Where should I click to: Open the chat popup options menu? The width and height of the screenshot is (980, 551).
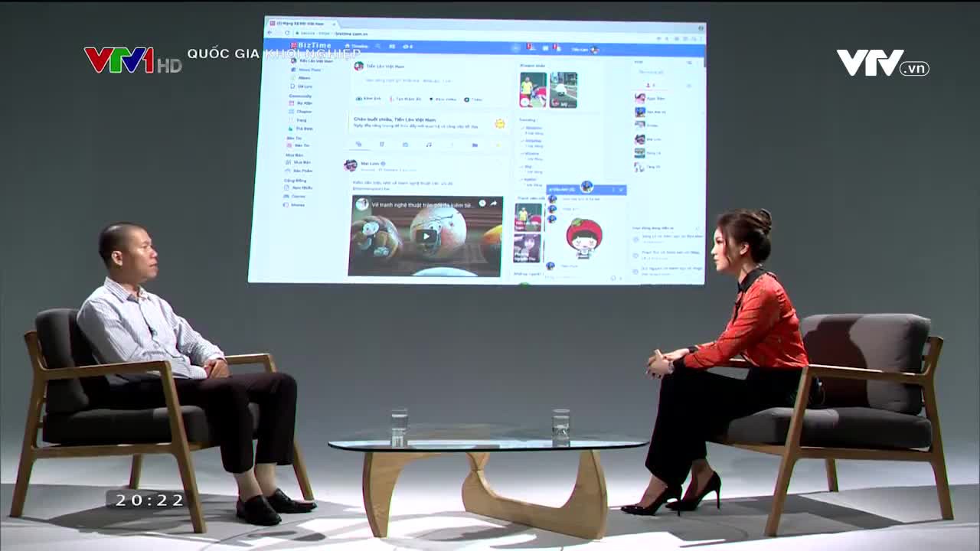612,190
